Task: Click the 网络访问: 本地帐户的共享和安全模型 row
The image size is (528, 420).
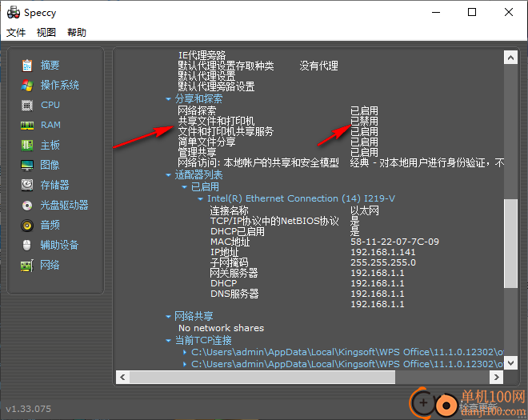Action: point(341,163)
